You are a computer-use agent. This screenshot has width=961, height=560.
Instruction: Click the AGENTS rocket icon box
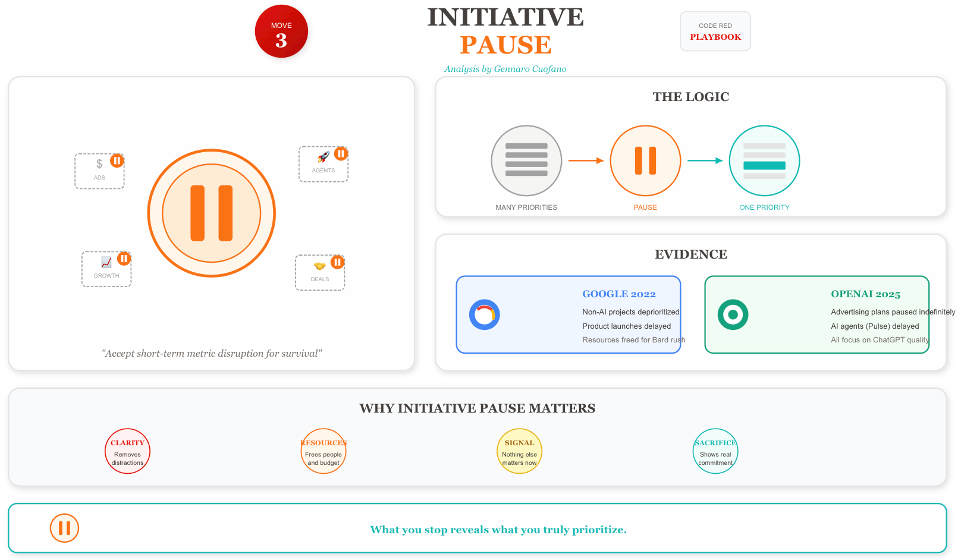[324, 164]
